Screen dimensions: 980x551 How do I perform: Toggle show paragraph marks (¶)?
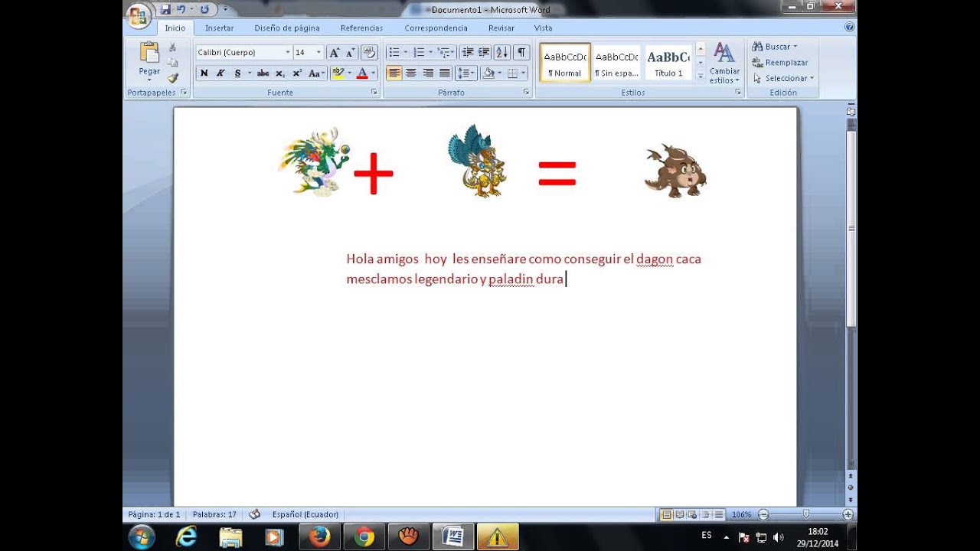pyautogui.click(x=521, y=52)
